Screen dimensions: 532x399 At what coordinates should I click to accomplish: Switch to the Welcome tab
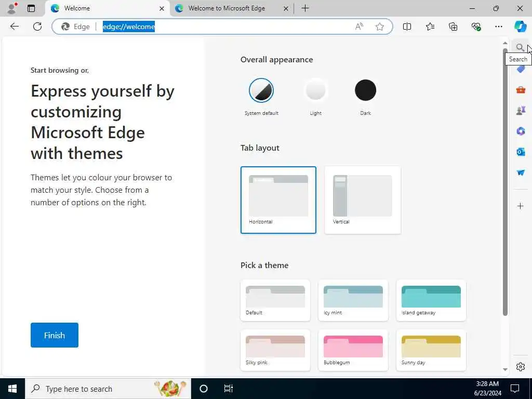[x=107, y=8]
